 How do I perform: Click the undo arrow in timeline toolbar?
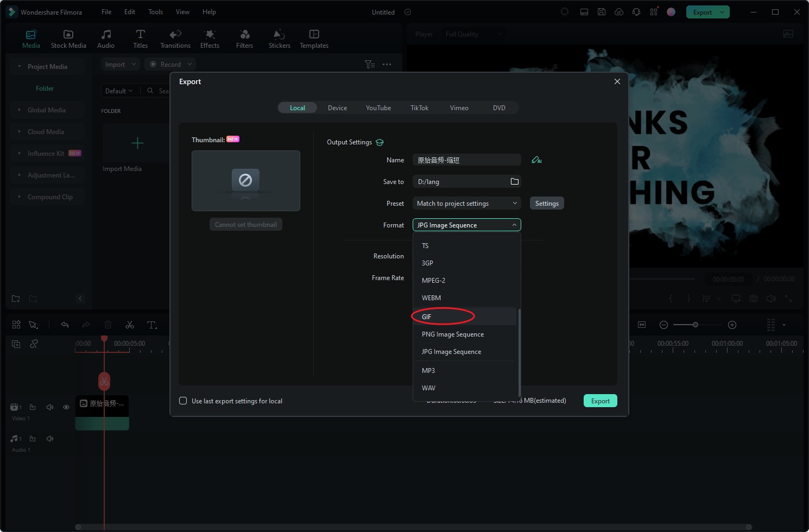[x=65, y=325]
